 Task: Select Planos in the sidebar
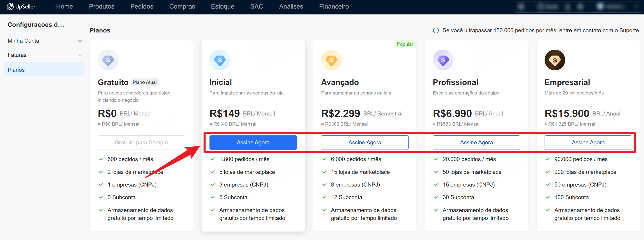click(x=16, y=70)
